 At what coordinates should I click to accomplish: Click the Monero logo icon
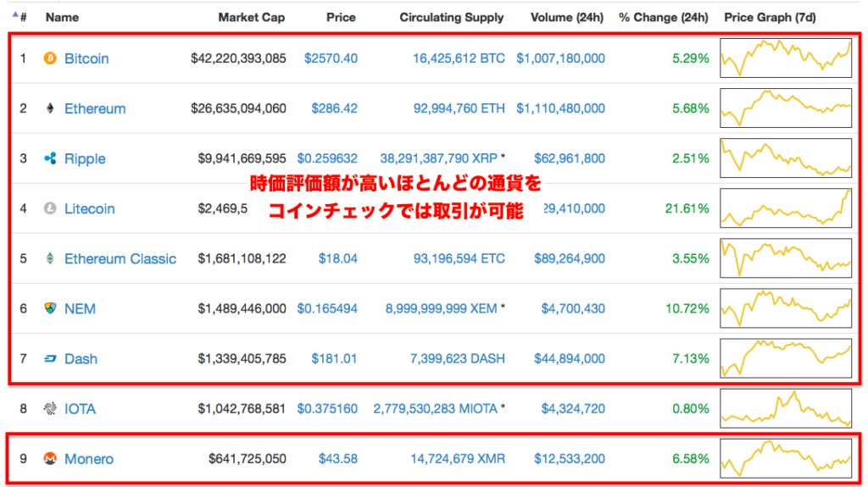pos(50,459)
